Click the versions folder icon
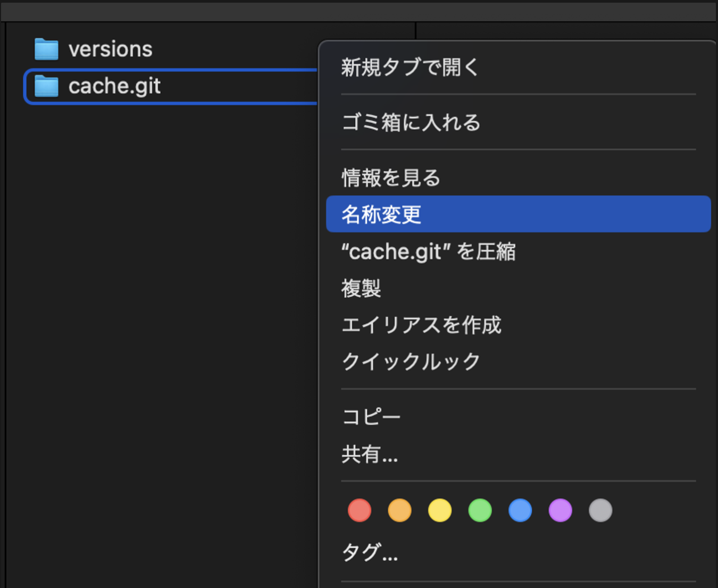This screenshot has height=588, width=718. coord(46,49)
